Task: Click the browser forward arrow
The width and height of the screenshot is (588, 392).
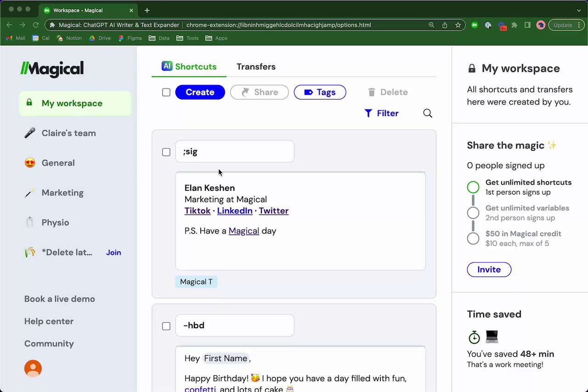Action: coord(23,25)
